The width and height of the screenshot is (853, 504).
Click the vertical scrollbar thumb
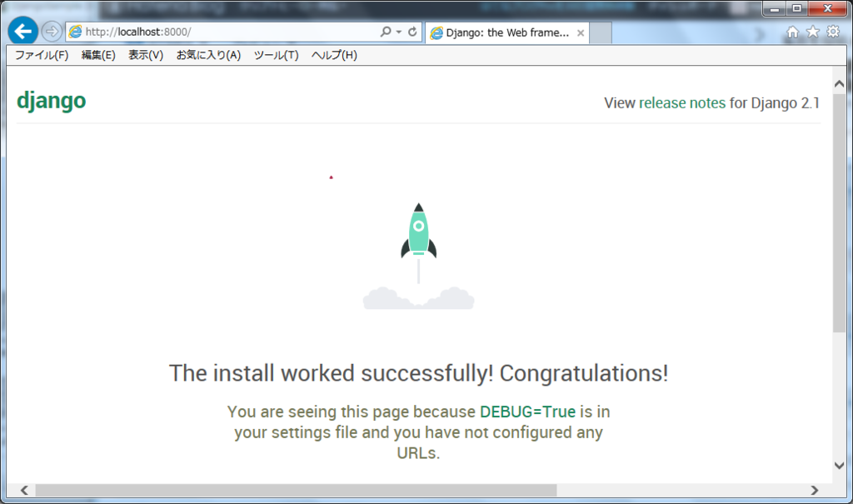coord(840,212)
